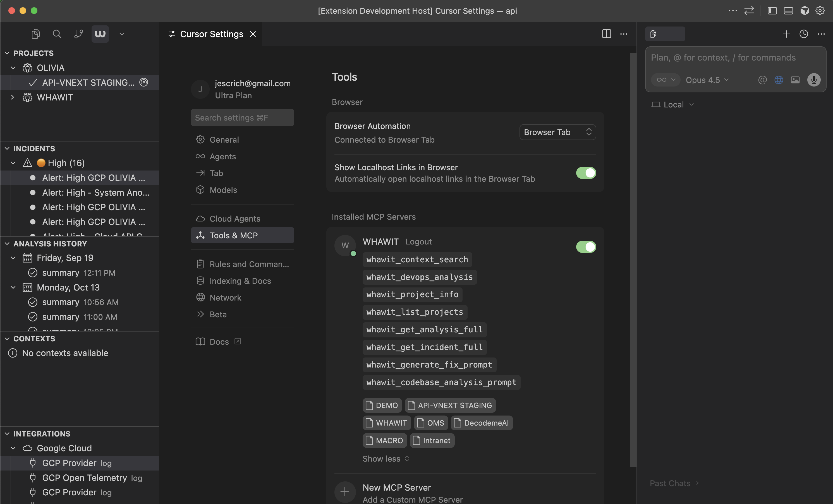This screenshot has width=833, height=504.
Task: Click the WHAWIT Logout link
Action: (x=418, y=242)
